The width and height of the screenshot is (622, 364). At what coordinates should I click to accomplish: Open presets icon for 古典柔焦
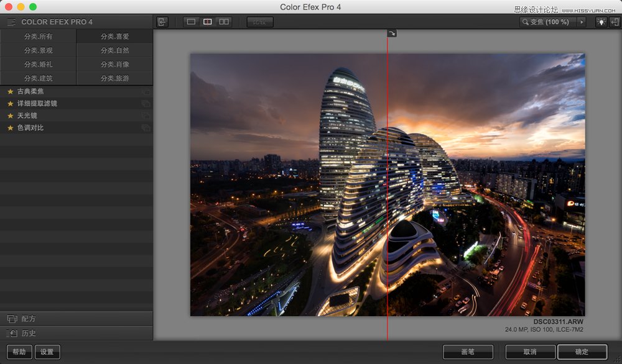coord(146,92)
